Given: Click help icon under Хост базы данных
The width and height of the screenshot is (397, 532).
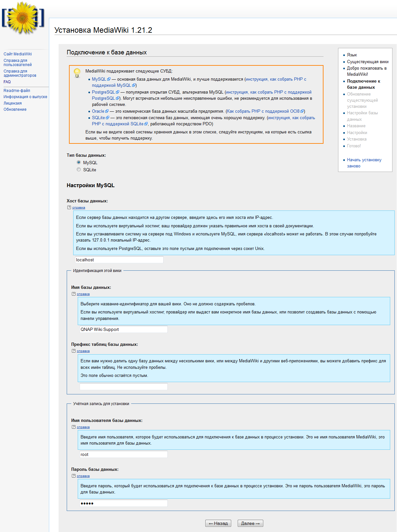Looking at the screenshot, I should click(69, 208).
